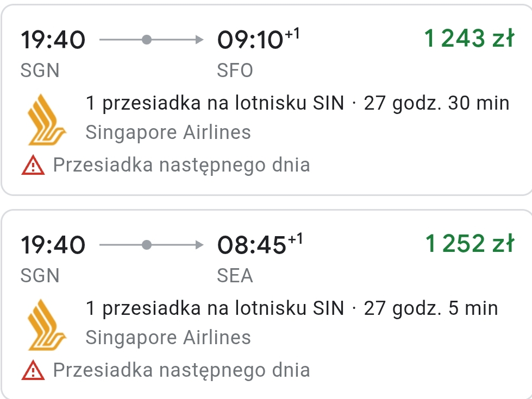The image size is (532, 399).
Task: Click the layover dot on SGN–SEA route line
Action: 147,245
